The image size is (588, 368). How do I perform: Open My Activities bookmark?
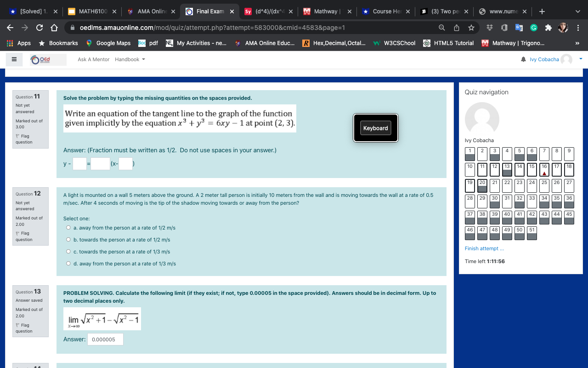pos(196,43)
